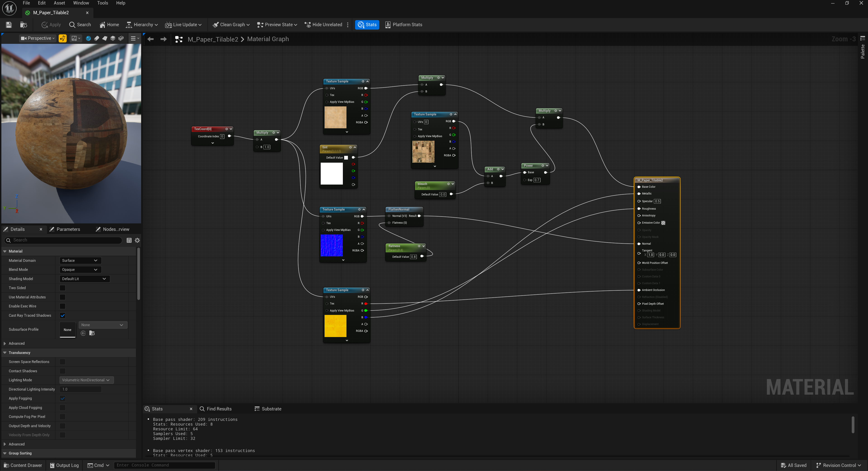Check Use Material Attributes option
This screenshot has height=471, width=868.
[x=62, y=297]
